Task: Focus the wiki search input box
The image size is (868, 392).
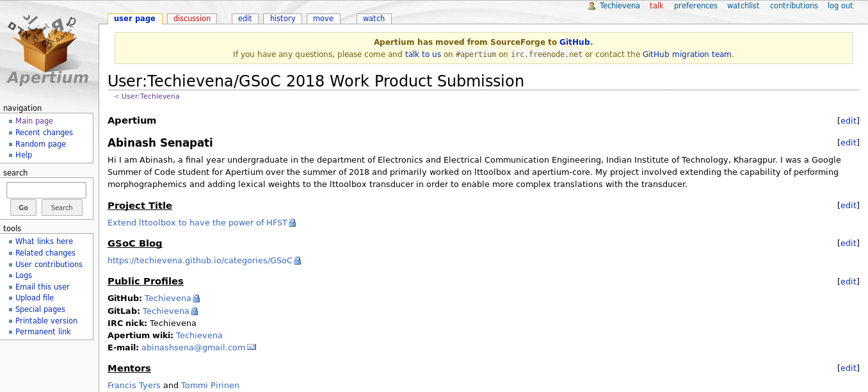Action: click(x=46, y=190)
